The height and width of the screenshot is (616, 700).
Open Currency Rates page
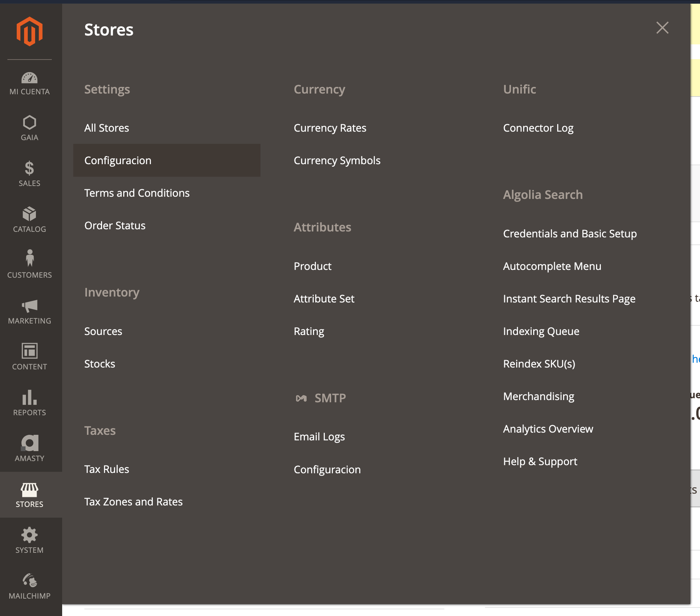[x=330, y=128]
